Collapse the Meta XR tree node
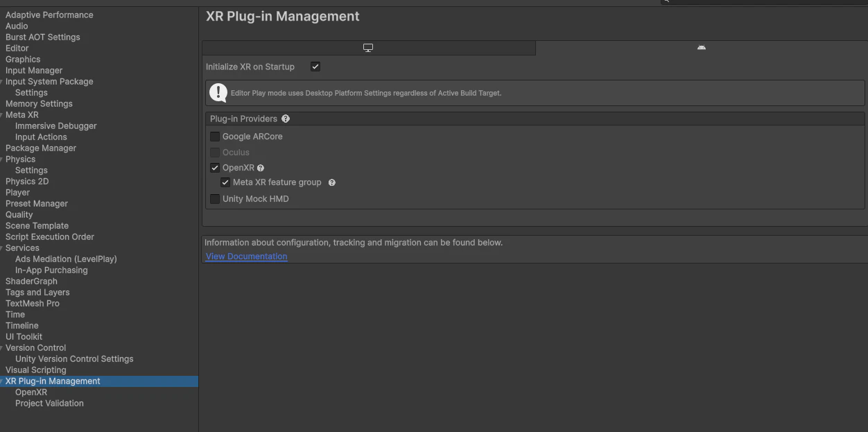The image size is (868, 432). pyautogui.click(x=2, y=115)
